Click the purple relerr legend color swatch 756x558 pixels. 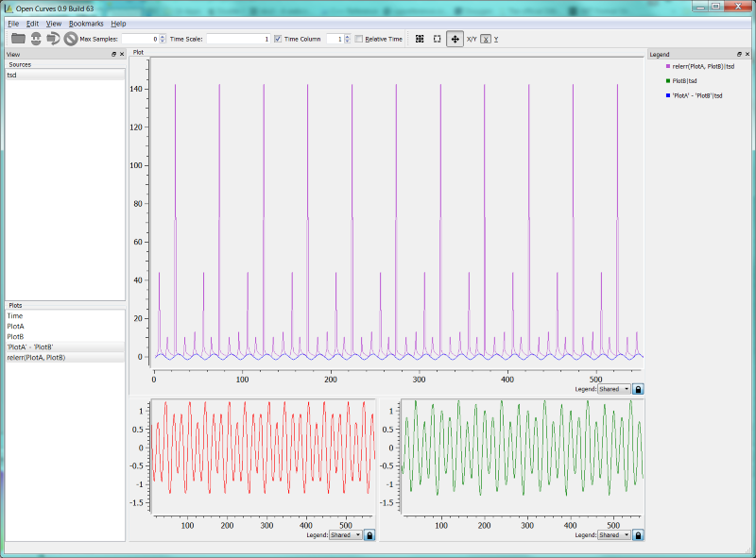668,67
